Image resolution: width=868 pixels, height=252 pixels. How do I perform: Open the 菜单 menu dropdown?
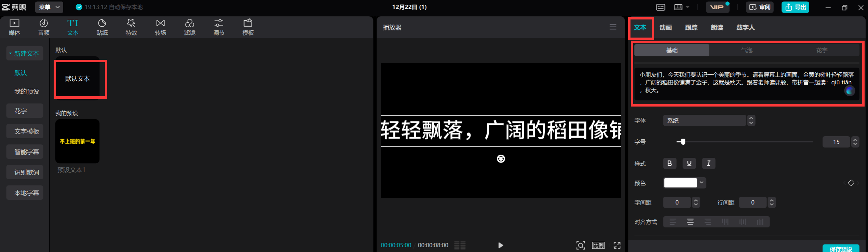coord(49,7)
